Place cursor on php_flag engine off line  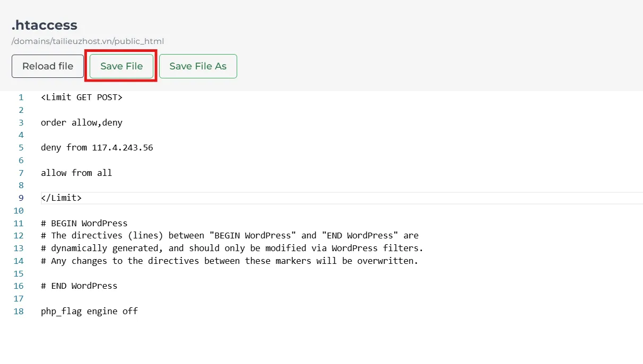(89, 312)
